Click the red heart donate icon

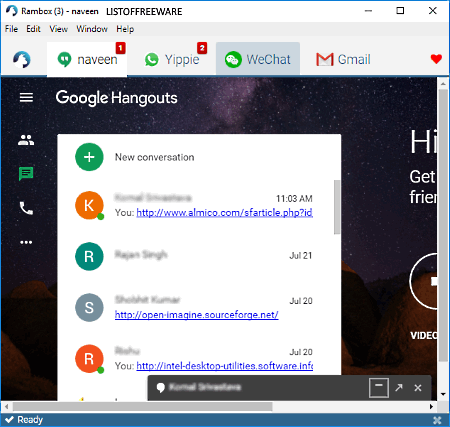(x=436, y=59)
